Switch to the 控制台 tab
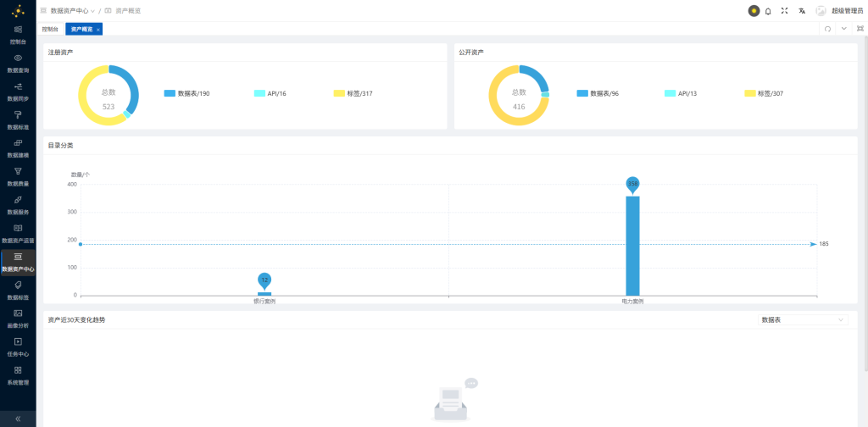 coord(50,30)
